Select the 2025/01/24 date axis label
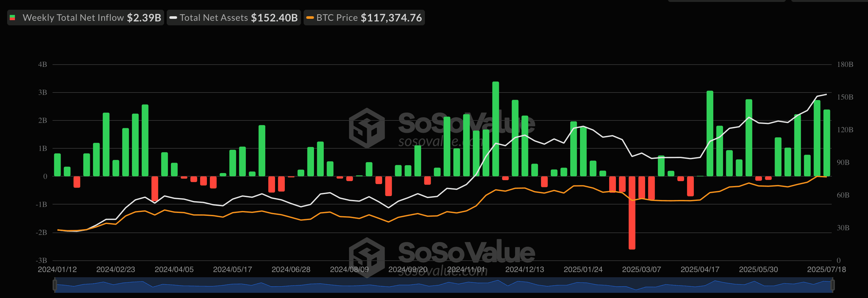 tap(583, 269)
